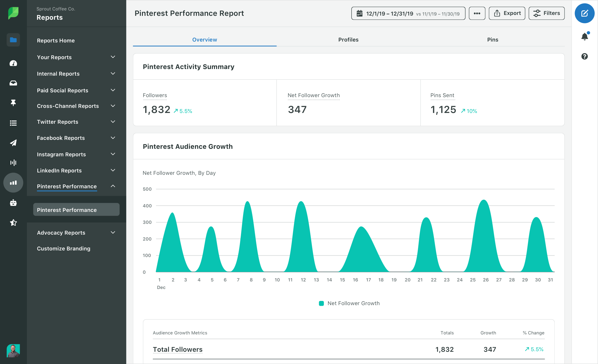Open the star reviews icon
The height and width of the screenshot is (364, 598).
click(x=13, y=223)
